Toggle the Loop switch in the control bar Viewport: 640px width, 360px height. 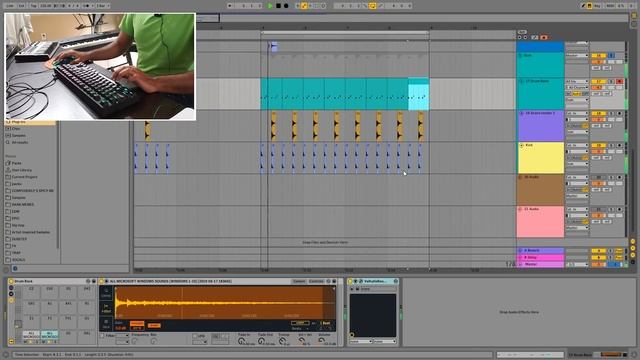[372, 6]
